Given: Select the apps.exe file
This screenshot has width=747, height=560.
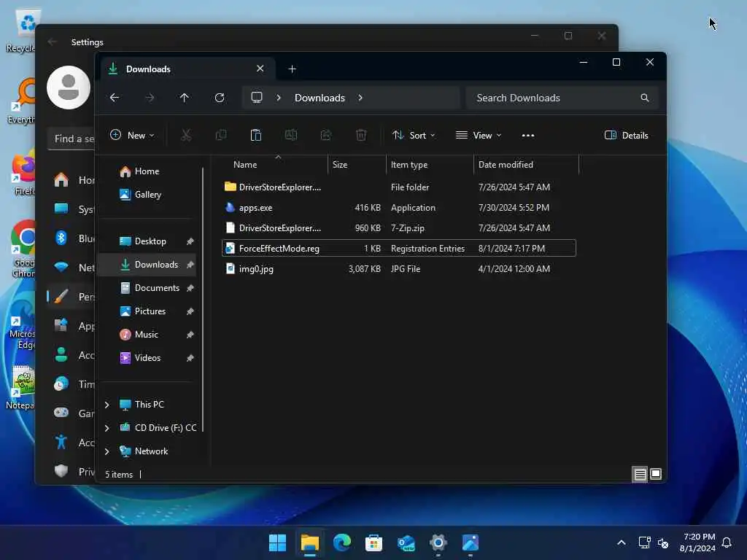Looking at the screenshot, I should [399, 208].
